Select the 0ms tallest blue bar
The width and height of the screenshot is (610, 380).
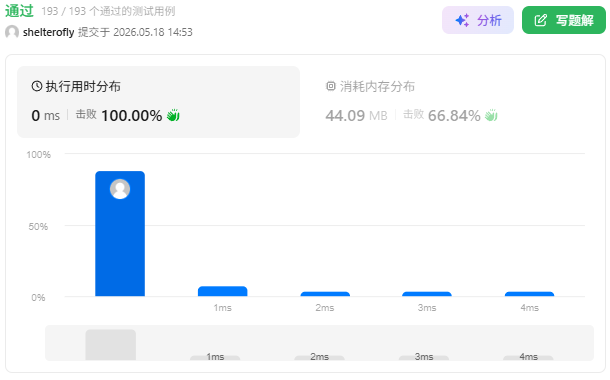(x=120, y=234)
